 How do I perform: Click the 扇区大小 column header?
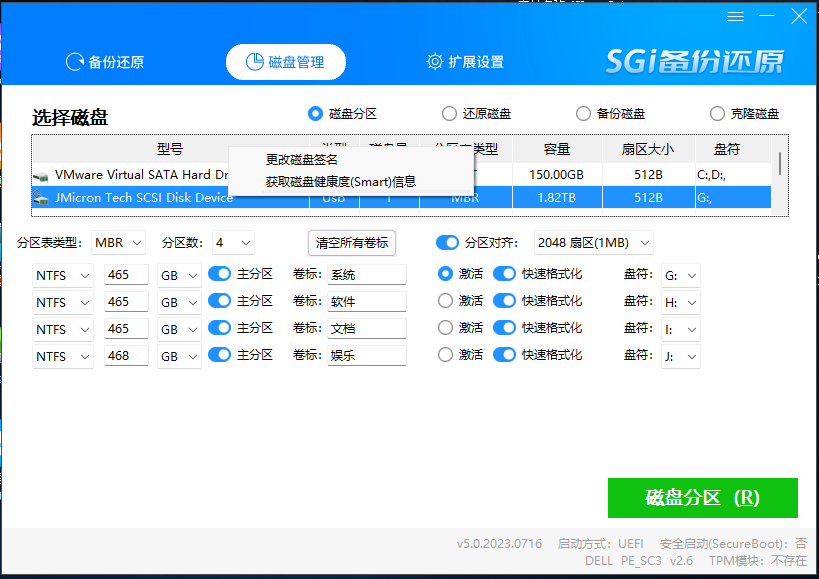tap(648, 149)
